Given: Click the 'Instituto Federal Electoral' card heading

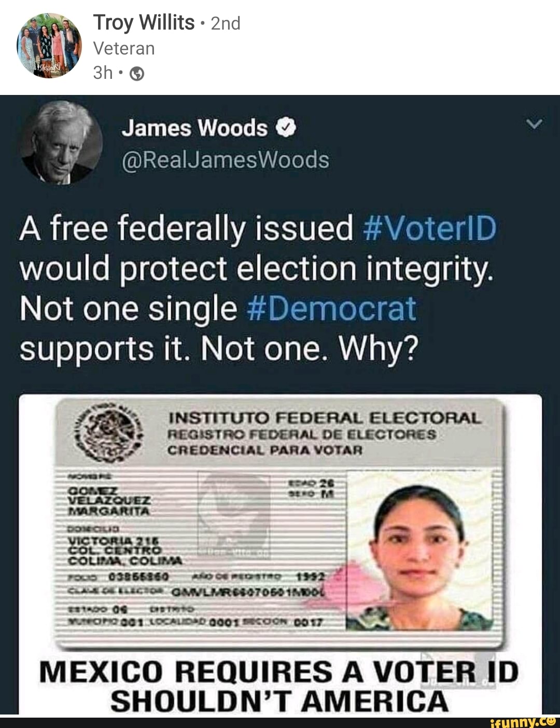Looking at the screenshot, I should (326, 418).
